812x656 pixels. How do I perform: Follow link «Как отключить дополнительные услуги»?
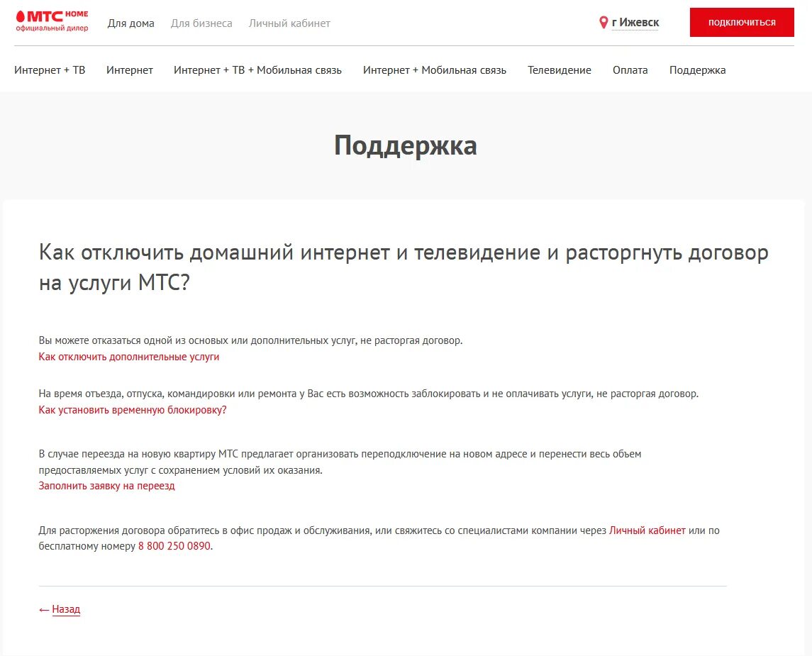(x=129, y=357)
